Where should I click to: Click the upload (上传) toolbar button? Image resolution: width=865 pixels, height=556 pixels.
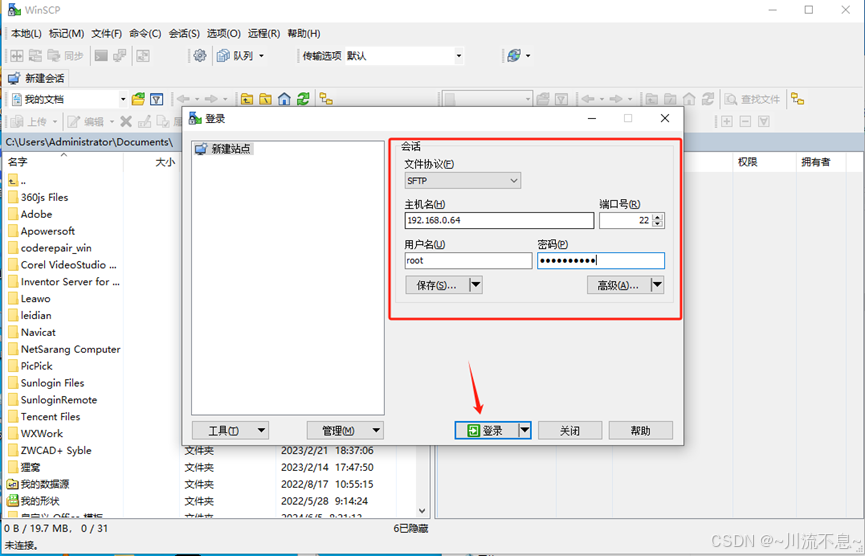(x=31, y=121)
